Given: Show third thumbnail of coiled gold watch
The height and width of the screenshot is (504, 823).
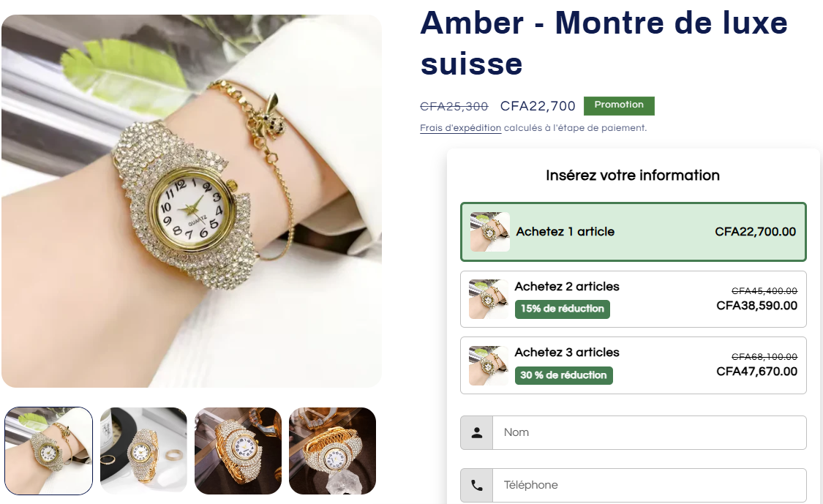Looking at the screenshot, I should point(238,451).
